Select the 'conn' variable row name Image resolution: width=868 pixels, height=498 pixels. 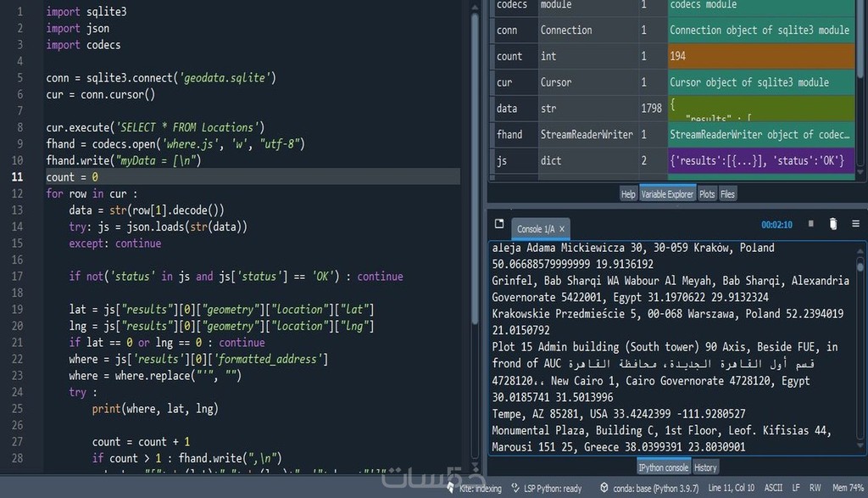click(x=515, y=30)
